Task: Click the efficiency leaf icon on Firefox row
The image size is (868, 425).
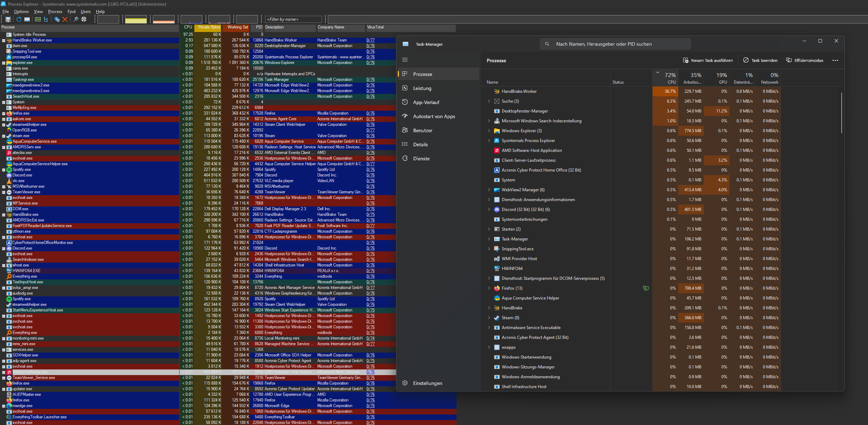Action: tap(646, 288)
